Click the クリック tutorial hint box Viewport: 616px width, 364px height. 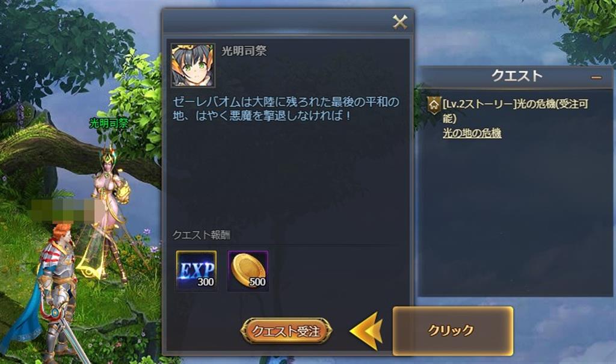click(453, 330)
